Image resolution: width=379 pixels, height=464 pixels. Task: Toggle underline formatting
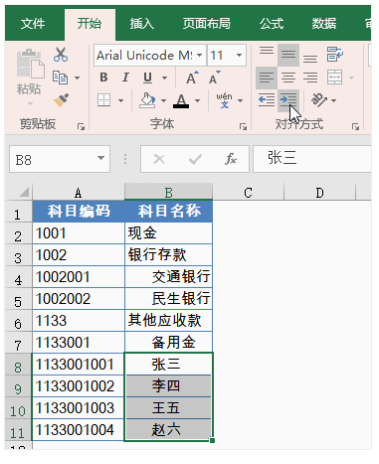click(147, 78)
